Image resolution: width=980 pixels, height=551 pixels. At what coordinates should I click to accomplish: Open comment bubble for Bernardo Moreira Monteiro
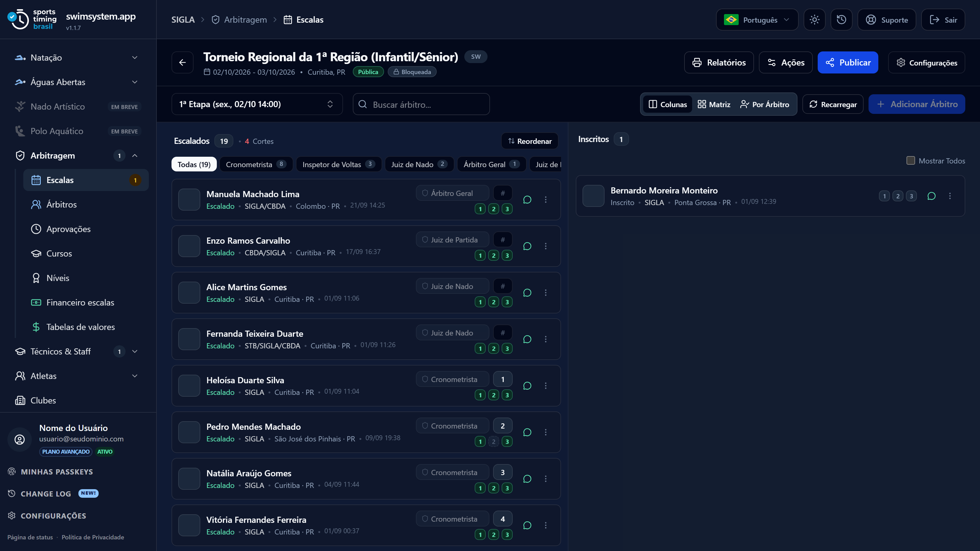click(x=931, y=196)
